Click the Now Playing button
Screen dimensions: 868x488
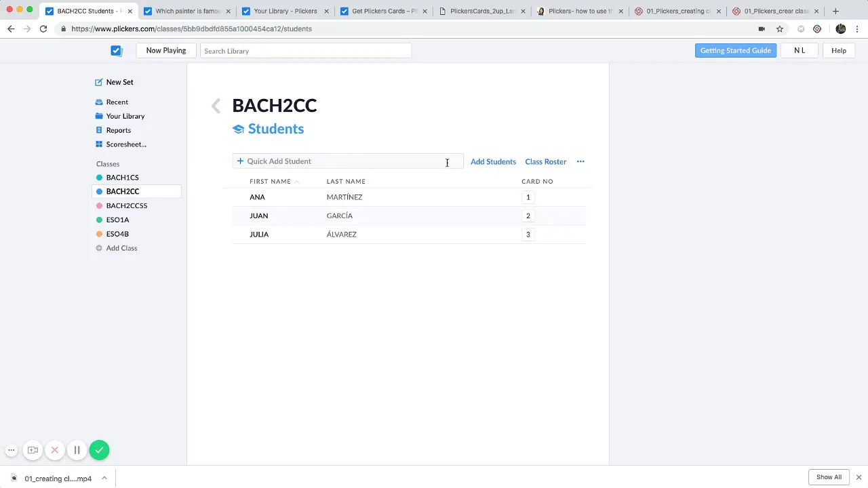[166, 51]
